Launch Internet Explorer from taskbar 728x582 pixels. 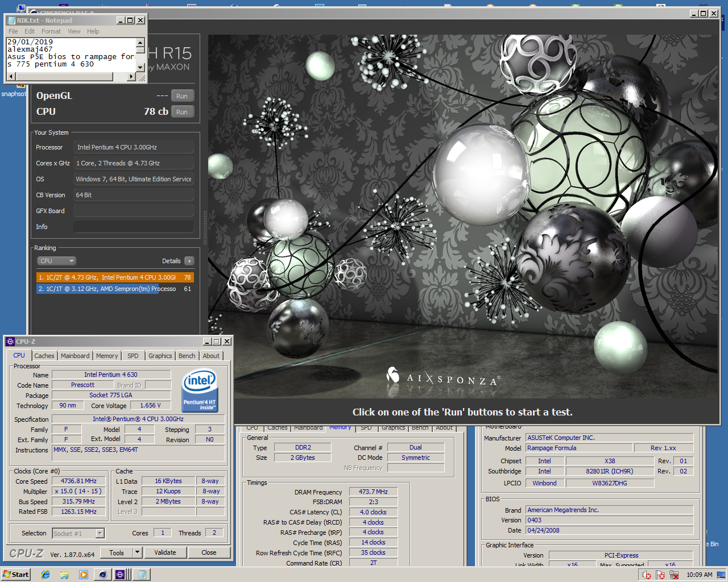click(x=45, y=575)
